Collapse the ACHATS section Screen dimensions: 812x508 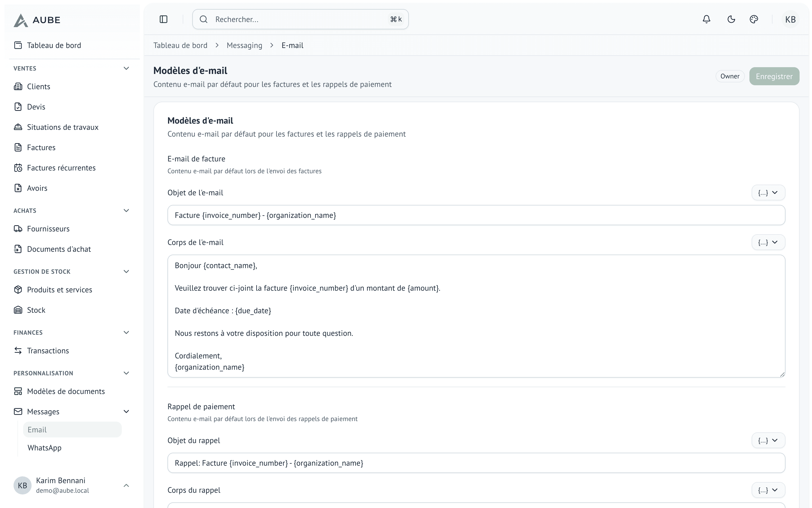[127, 210]
